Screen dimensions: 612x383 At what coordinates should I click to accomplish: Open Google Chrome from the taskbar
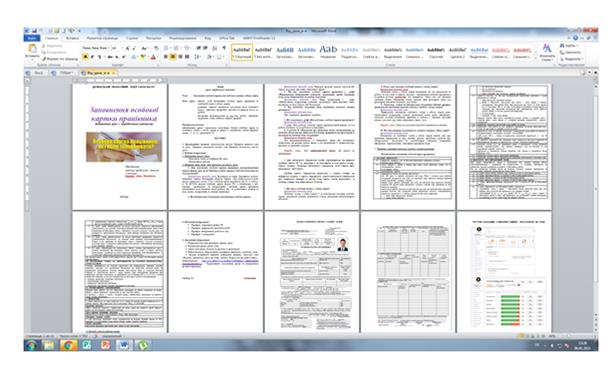[68, 345]
